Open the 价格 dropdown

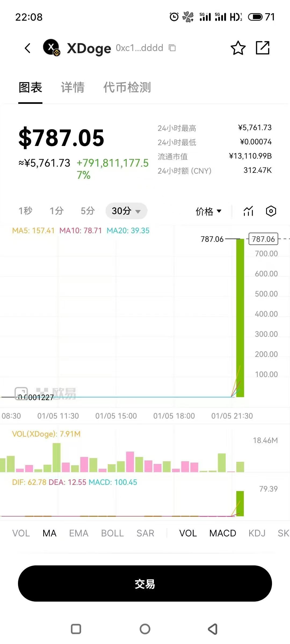pyautogui.click(x=208, y=211)
